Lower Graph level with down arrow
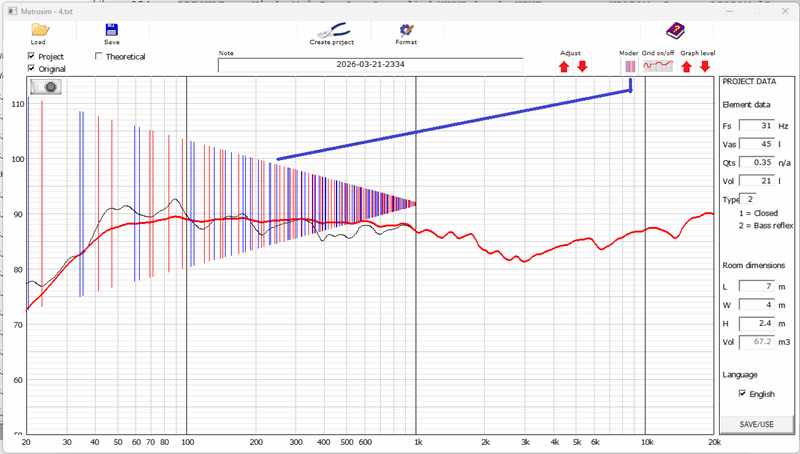Screen dimensions: 800x454 [x=705, y=67]
